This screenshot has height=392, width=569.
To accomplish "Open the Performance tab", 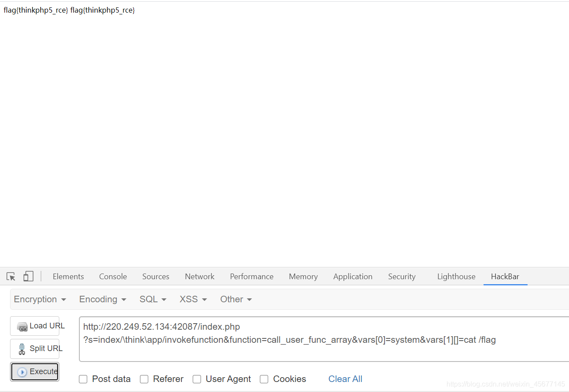I will [252, 277].
